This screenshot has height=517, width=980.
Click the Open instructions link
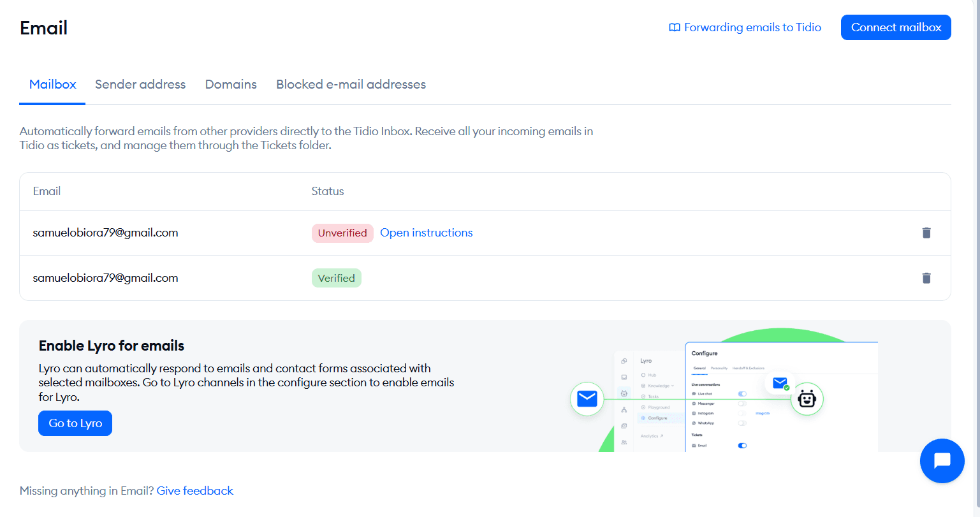tap(427, 233)
